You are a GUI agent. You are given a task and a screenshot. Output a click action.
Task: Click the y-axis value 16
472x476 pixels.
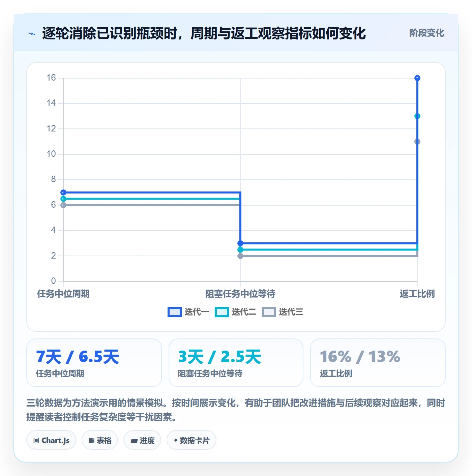(x=51, y=78)
